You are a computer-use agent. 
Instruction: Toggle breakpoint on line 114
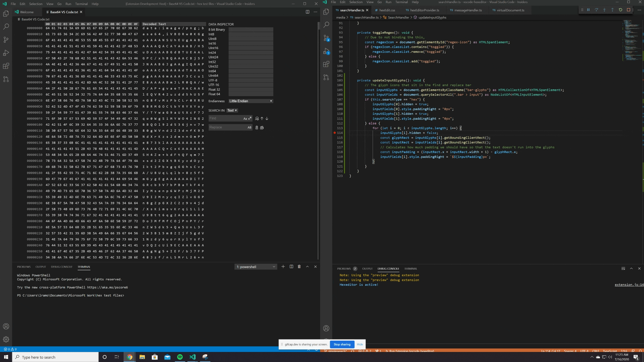coord(335,133)
